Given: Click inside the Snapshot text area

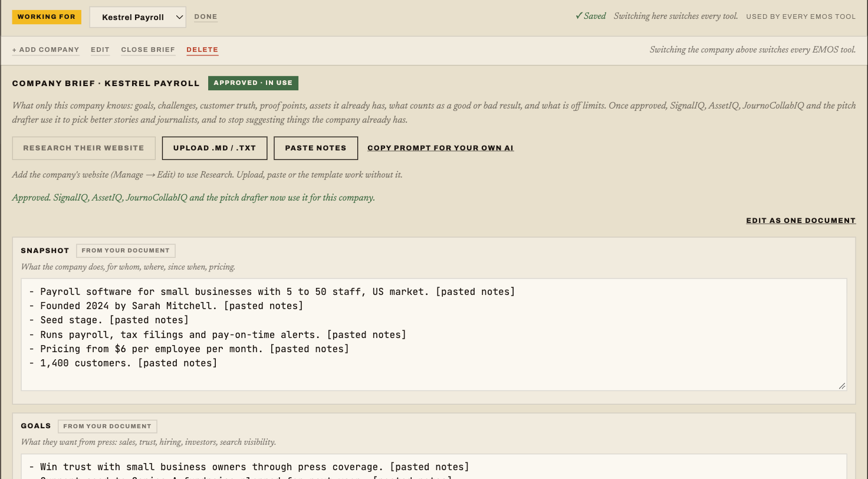Looking at the screenshot, I should coord(434,334).
